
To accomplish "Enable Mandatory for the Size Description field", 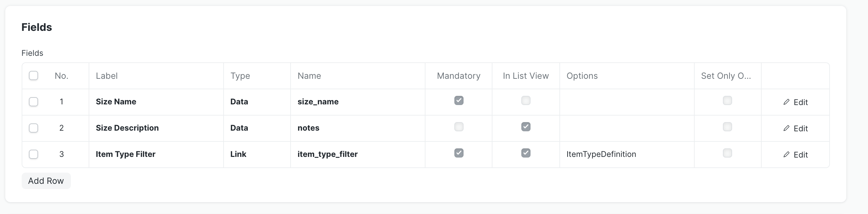I will point(459,127).
